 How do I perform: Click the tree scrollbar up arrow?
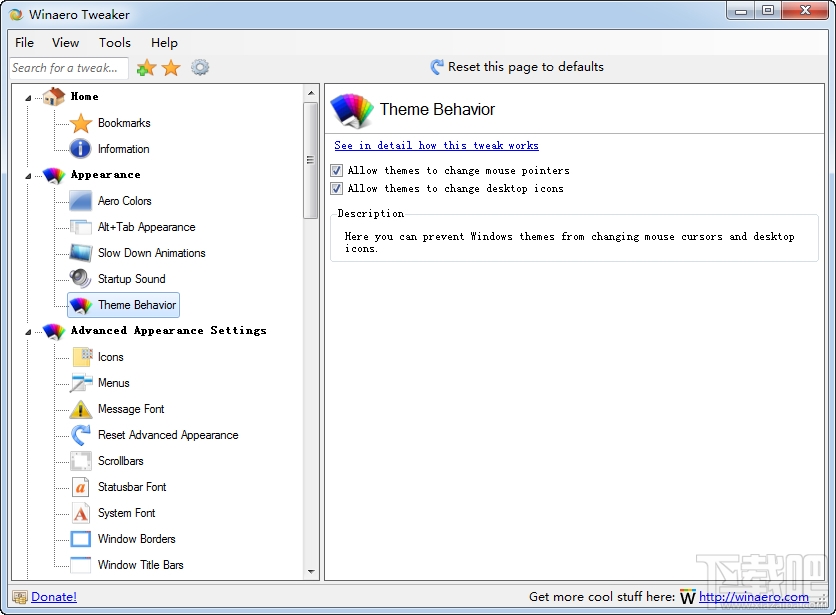tap(311, 93)
